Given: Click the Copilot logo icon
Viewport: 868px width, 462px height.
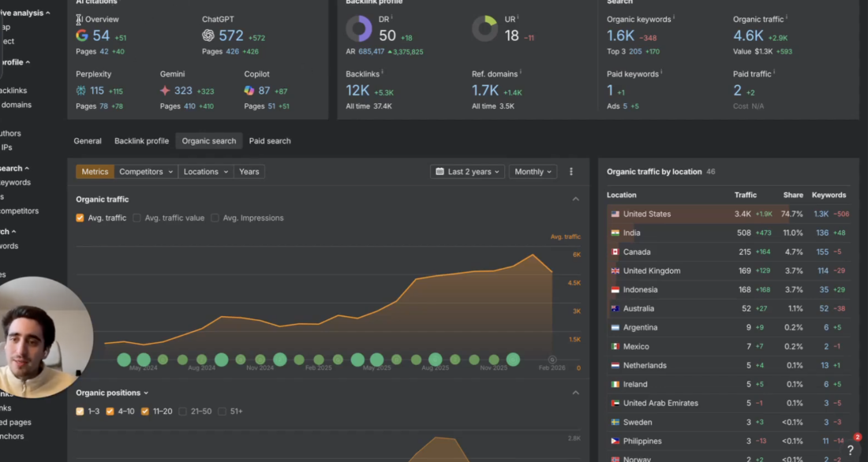Looking at the screenshot, I should [249, 91].
